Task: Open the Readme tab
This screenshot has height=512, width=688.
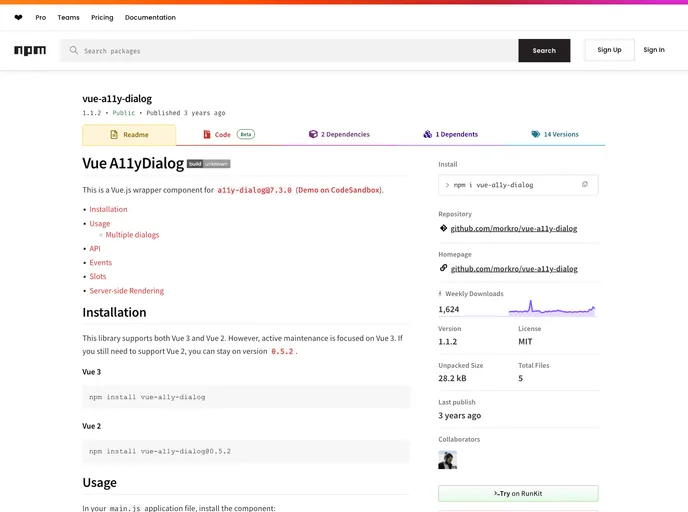Action: pyautogui.click(x=129, y=135)
